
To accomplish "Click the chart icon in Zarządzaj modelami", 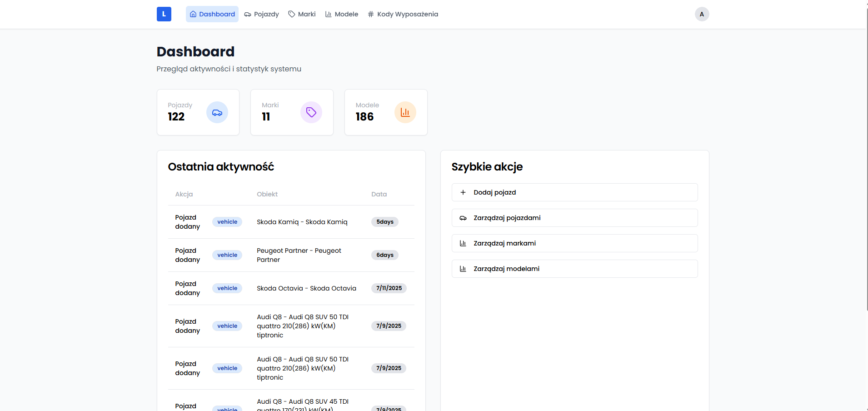I will click(x=463, y=269).
